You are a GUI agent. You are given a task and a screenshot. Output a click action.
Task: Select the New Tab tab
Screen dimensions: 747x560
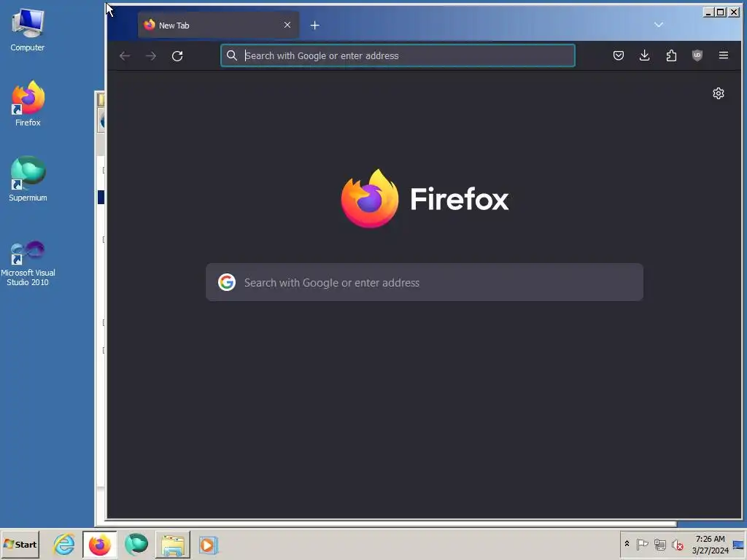(219, 25)
